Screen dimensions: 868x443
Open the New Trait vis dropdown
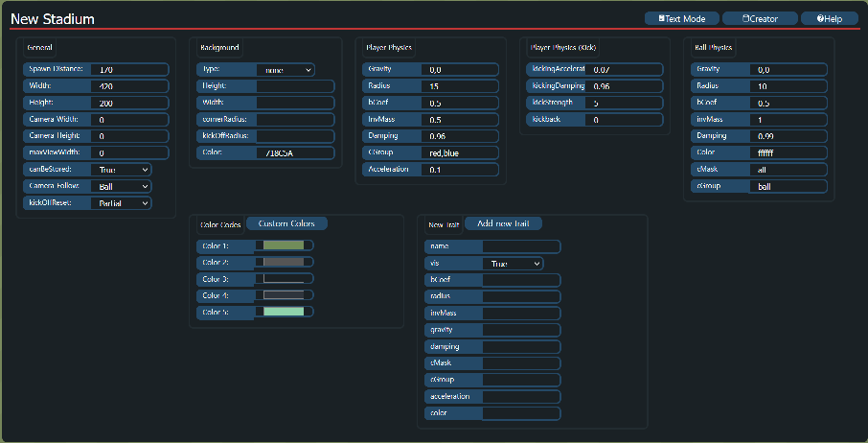[x=514, y=264]
